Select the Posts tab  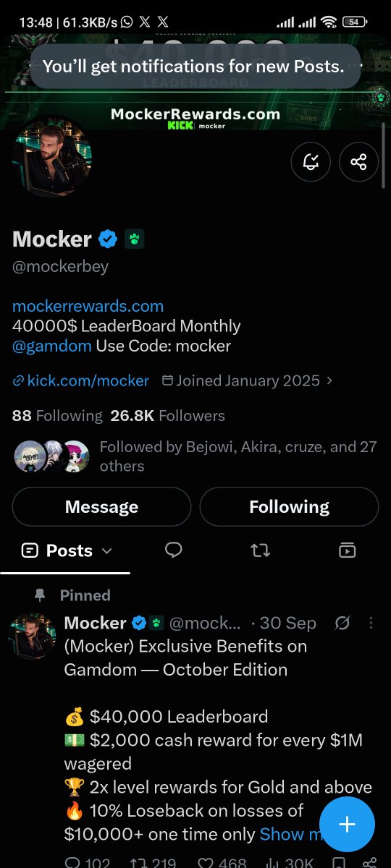coord(65,550)
